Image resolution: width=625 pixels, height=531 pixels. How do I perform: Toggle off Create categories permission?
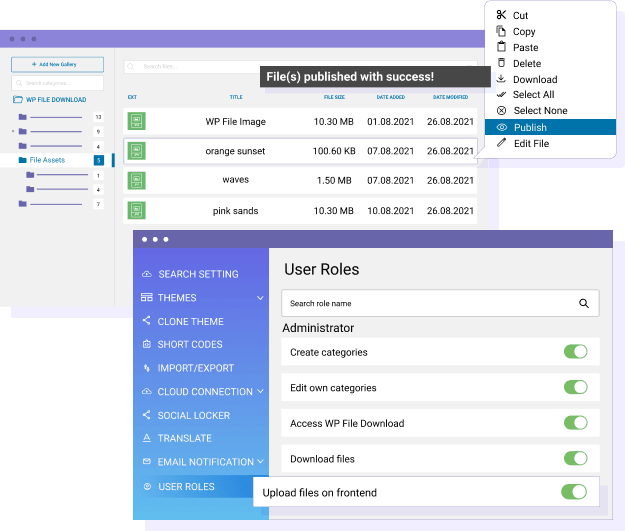(x=575, y=352)
